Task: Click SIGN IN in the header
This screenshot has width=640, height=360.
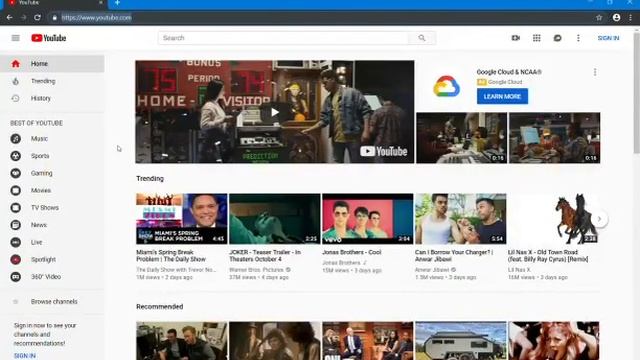Action: point(608,38)
